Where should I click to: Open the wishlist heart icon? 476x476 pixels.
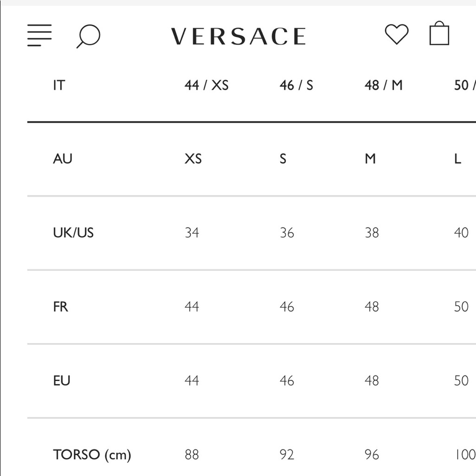click(x=397, y=34)
